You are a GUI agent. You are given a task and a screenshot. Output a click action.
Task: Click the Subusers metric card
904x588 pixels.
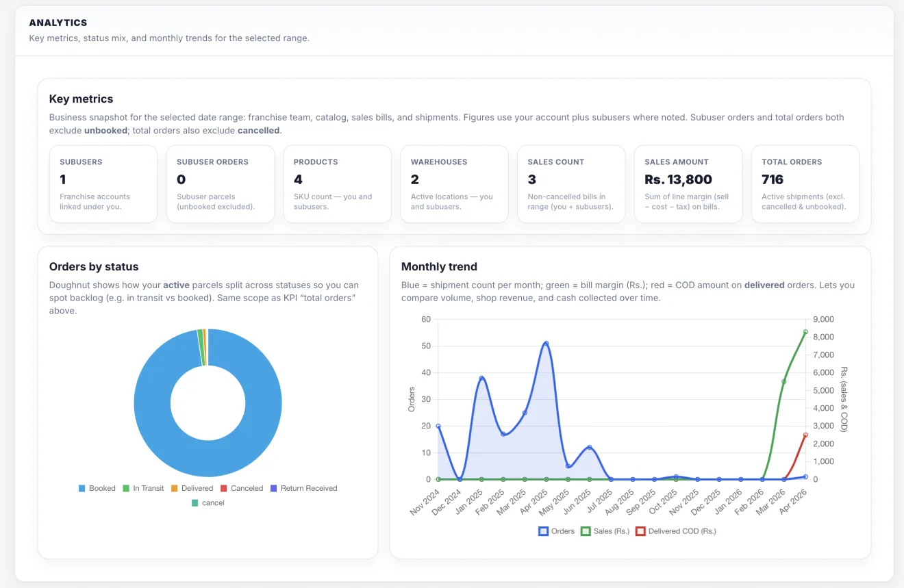103,183
